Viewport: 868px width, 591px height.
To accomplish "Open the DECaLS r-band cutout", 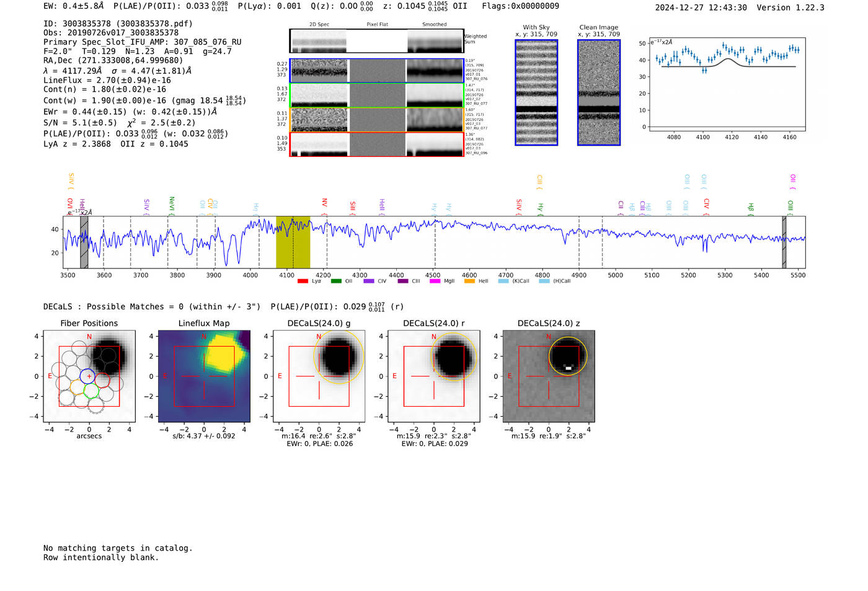I will [434, 376].
